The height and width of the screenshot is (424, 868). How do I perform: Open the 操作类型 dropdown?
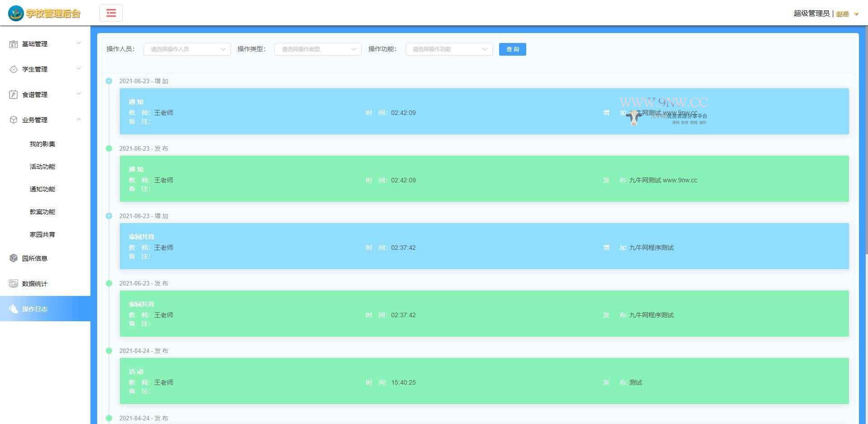[318, 49]
